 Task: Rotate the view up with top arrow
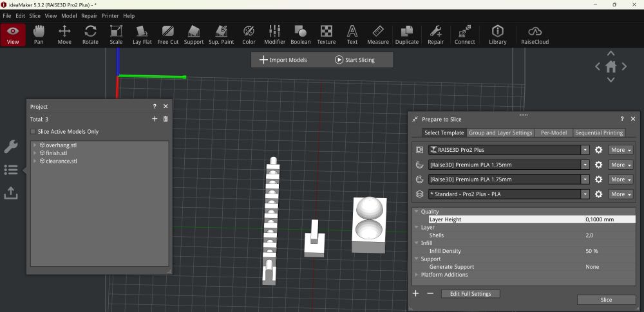pyautogui.click(x=611, y=53)
